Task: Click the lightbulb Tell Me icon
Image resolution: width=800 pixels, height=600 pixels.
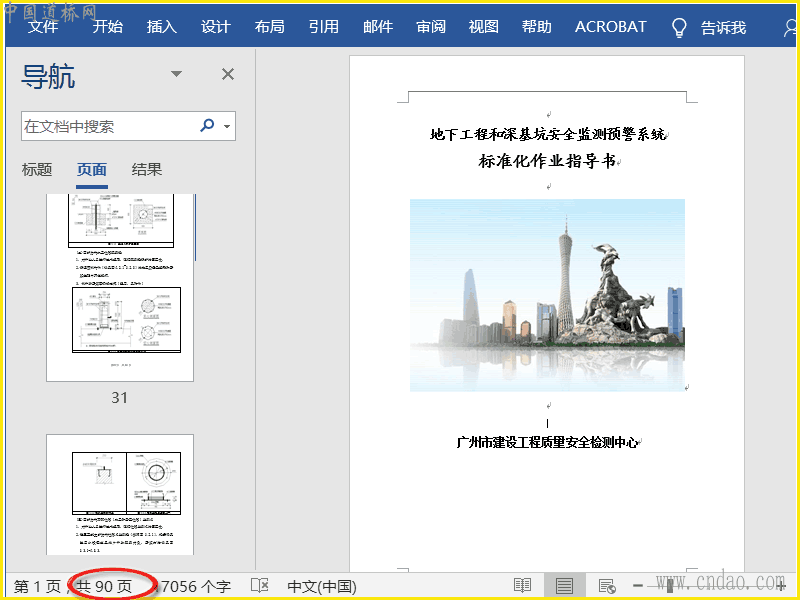Action: click(679, 27)
